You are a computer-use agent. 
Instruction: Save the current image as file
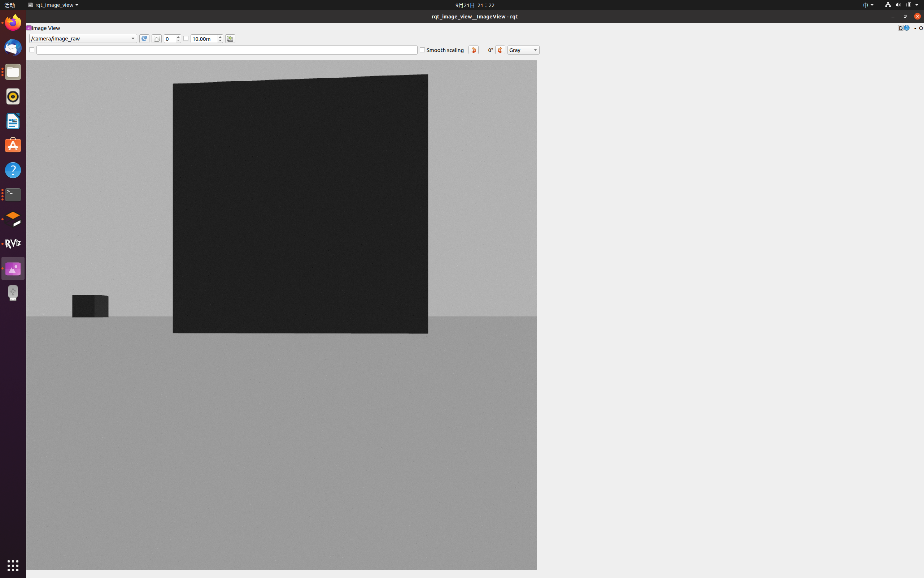[230, 39]
